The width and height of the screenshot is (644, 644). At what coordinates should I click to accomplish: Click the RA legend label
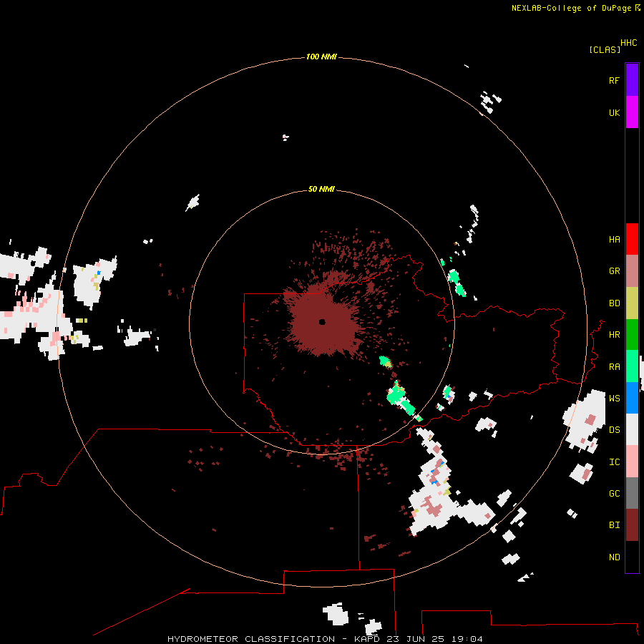614,367
